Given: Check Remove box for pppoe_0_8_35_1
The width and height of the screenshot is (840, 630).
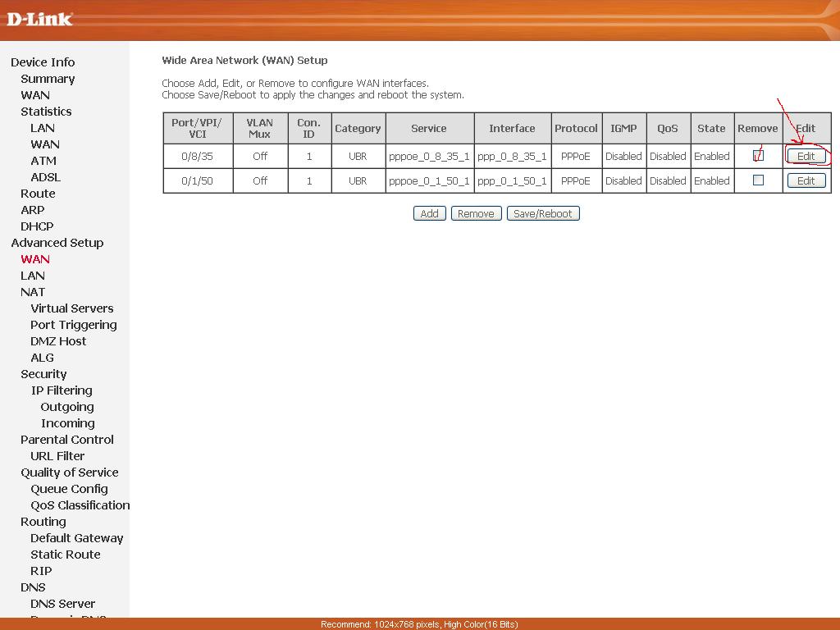Looking at the screenshot, I should (x=758, y=156).
